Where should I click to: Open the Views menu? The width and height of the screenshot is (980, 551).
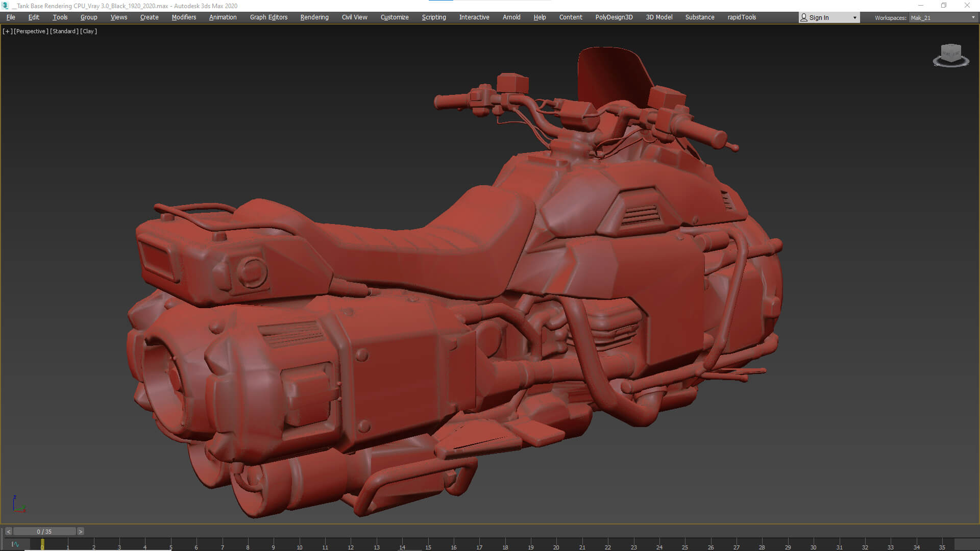119,17
